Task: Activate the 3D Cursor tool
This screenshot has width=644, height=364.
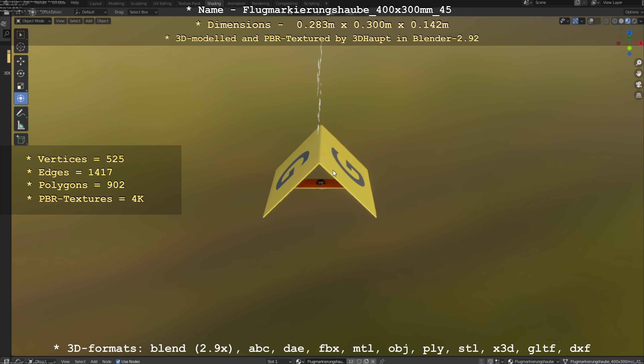Action: 21,47
